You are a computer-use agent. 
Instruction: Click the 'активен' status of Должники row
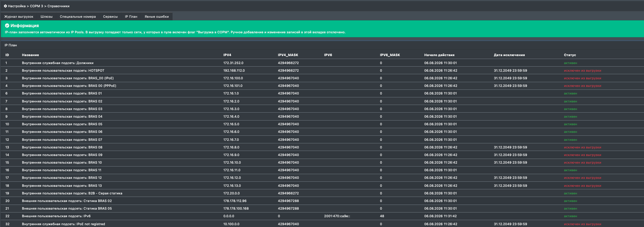tap(570, 63)
